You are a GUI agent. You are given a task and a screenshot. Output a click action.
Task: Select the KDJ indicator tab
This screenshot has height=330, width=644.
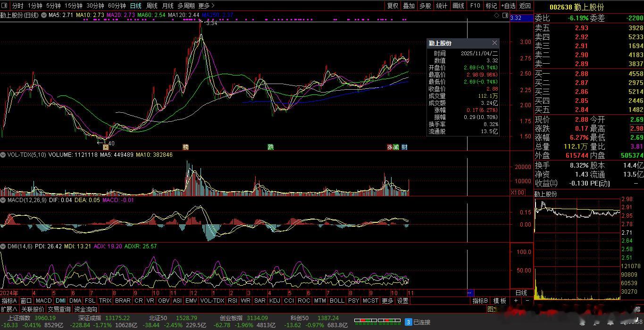[274, 301]
